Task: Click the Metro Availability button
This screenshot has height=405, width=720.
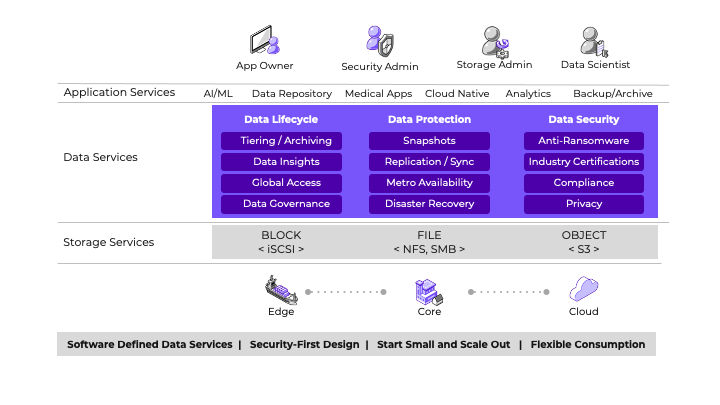Action: coord(429,183)
